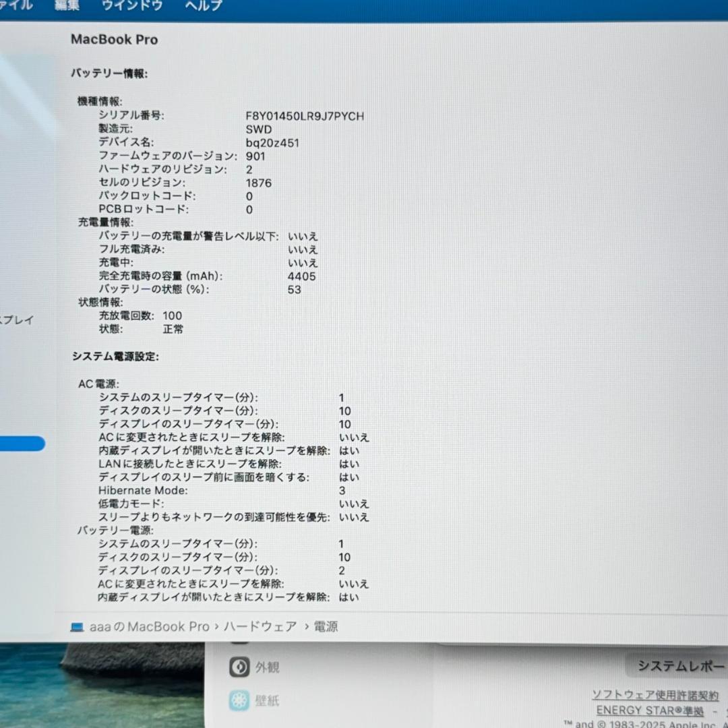Viewport: 728px width, 728px height.
Task: Open the ソフトウェア使用許諾契約 link
Action: [654, 695]
